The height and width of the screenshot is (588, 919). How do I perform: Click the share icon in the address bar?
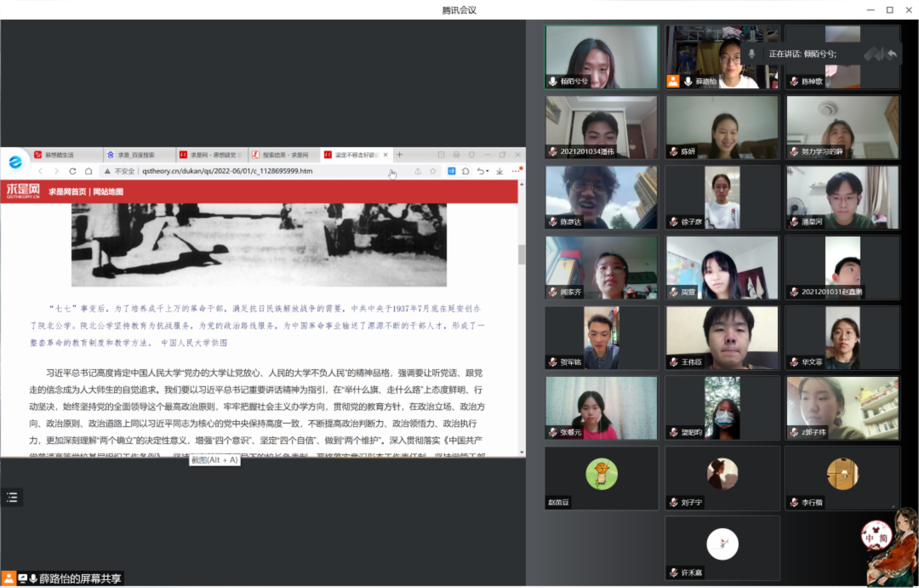418,171
